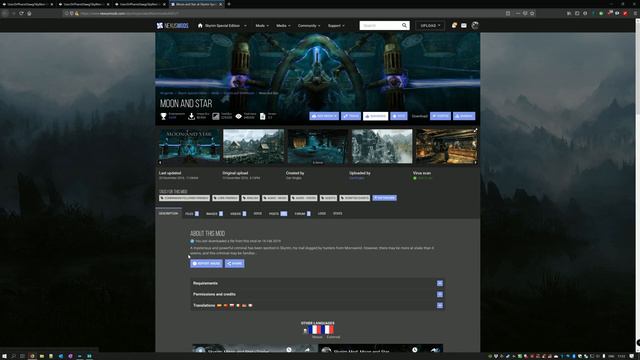Screen dimensions: 640x360
Task: Switch to the Forum tab
Action: [302, 213]
